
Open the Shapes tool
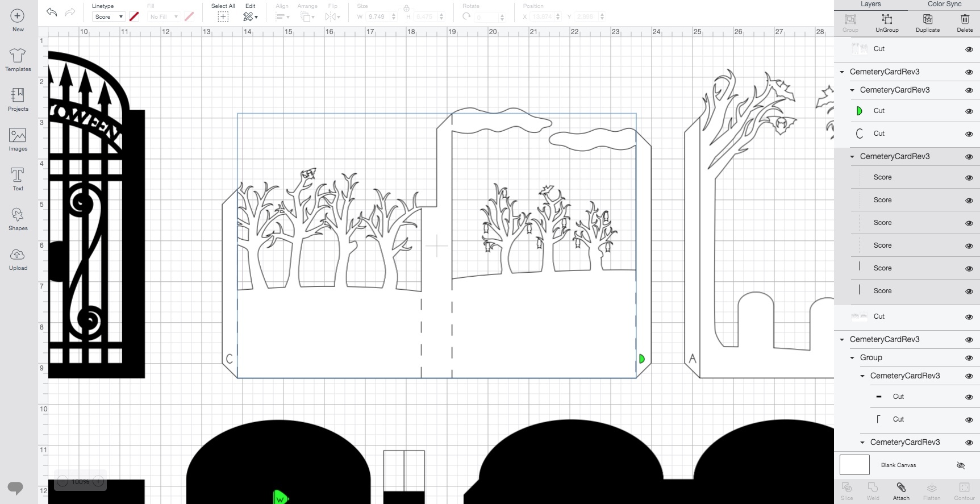coord(18,219)
